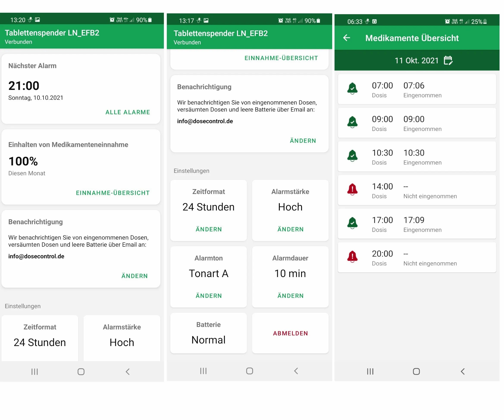Tap ÄNDERN under Alarmdauer 10 min
The image size is (504, 420).
point(290,296)
